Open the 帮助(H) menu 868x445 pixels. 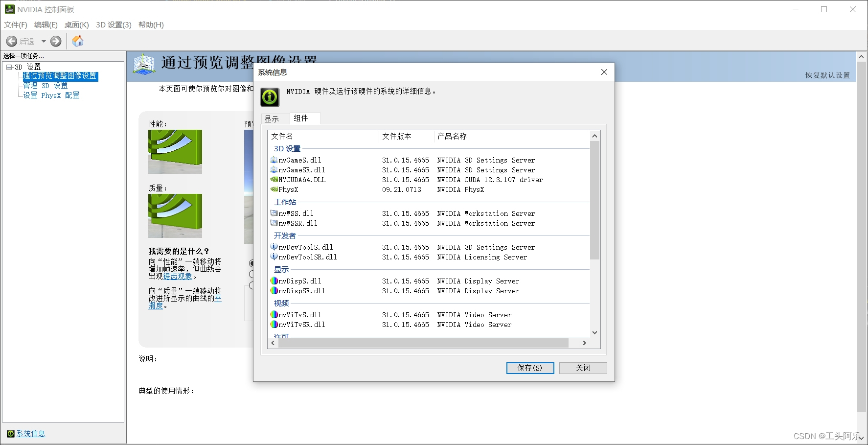tap(151, 25)
